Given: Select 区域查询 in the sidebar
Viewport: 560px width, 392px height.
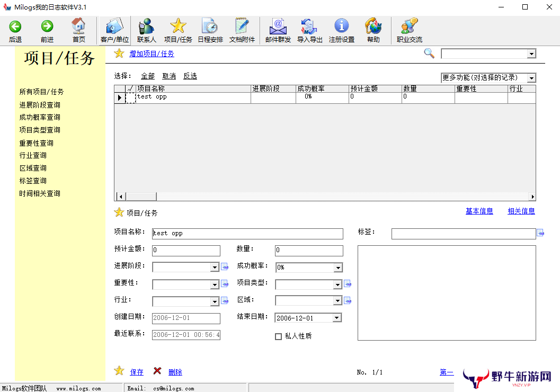Looking at the screenshot, I should (x=33, y=168).
